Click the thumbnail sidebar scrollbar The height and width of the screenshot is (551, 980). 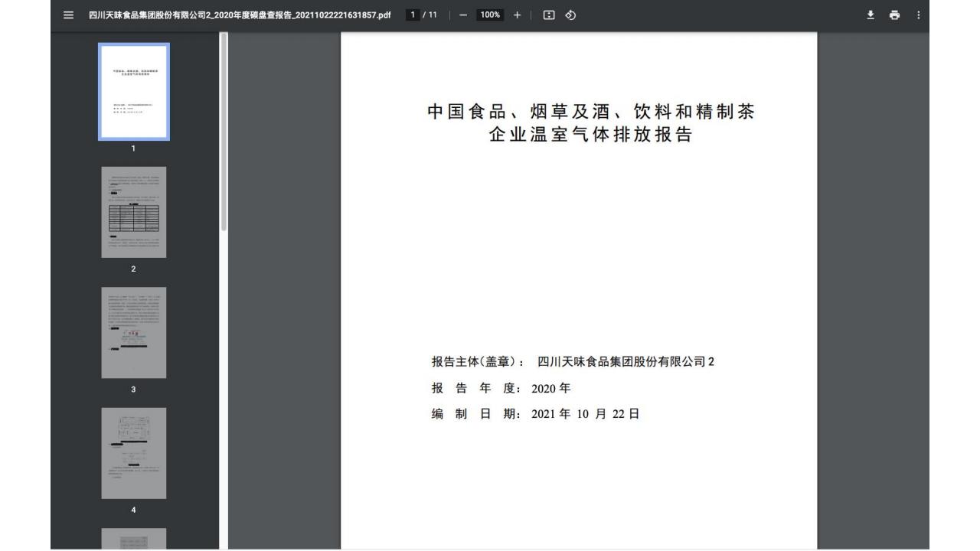224,132
